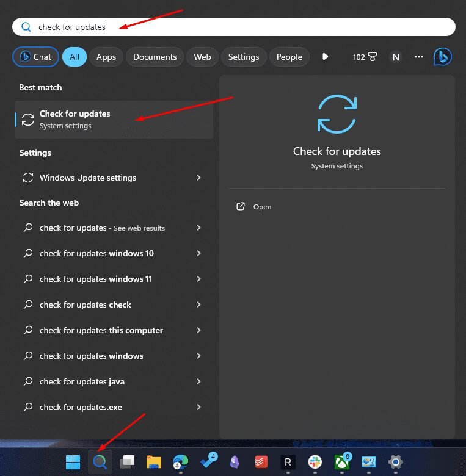Click the Windows Start button
The width and height of the screenshot is (466, 476).
click(73, 462)
